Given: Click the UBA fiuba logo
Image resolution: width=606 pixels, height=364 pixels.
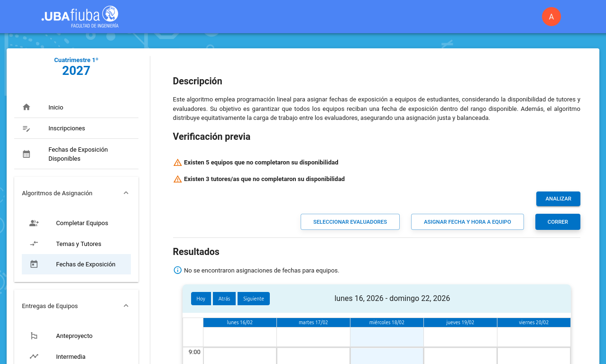Looking at the screenshot, I should pos(80,17).
